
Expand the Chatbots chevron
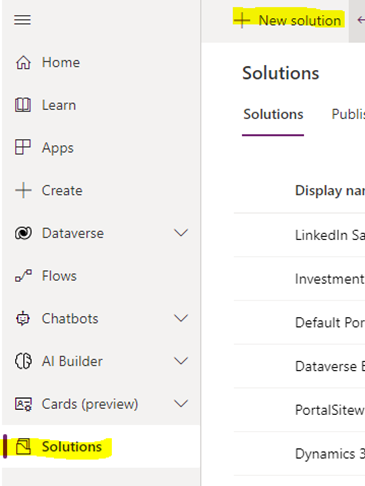181,318
